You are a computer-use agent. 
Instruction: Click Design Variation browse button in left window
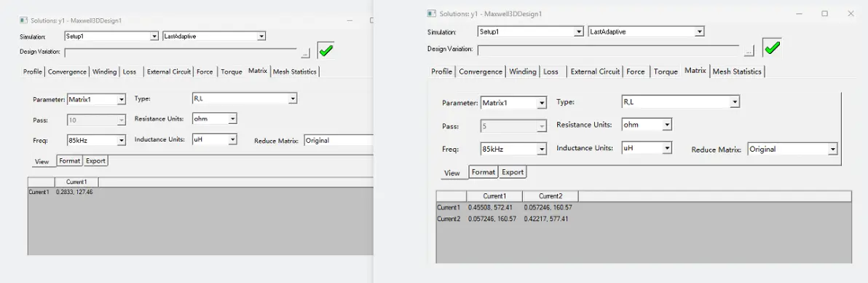pyautogui.click(x=306, y=53)
